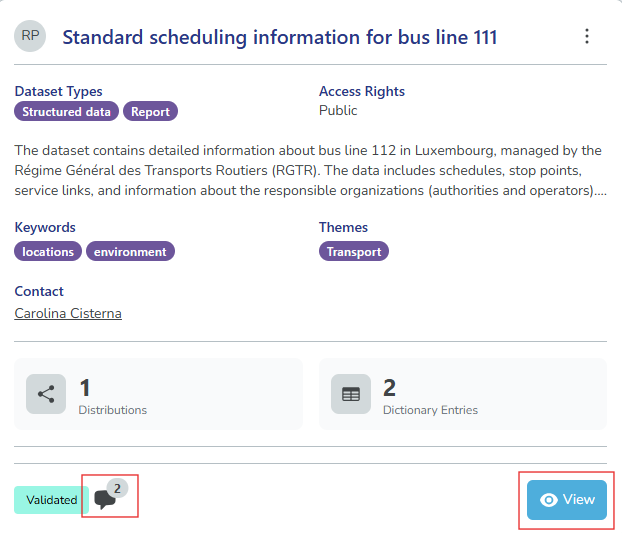Select the Structured data tag
The height and width of the screenshot is (533, 622).
[66, 112]
